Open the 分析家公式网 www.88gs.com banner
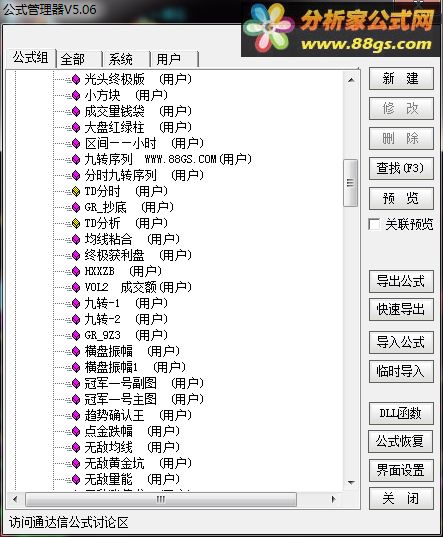Viewport: 443px width, 537px height. (x=340, y=29)
